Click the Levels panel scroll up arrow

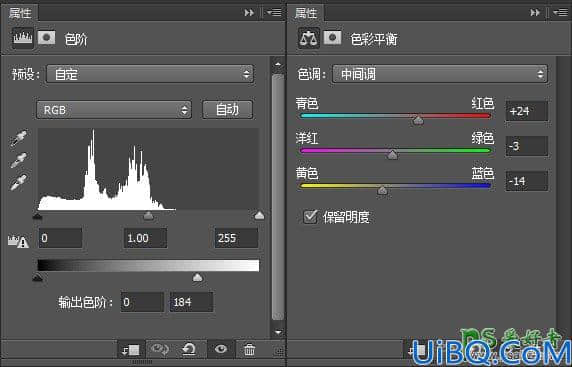[278, 65]
